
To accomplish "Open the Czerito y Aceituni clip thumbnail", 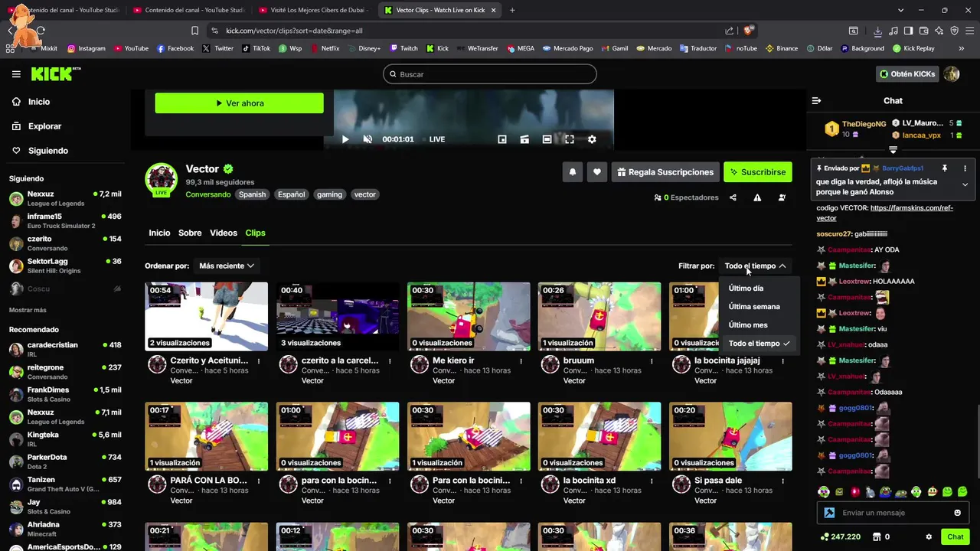I will pyautogui.click(x=207, y=316).
